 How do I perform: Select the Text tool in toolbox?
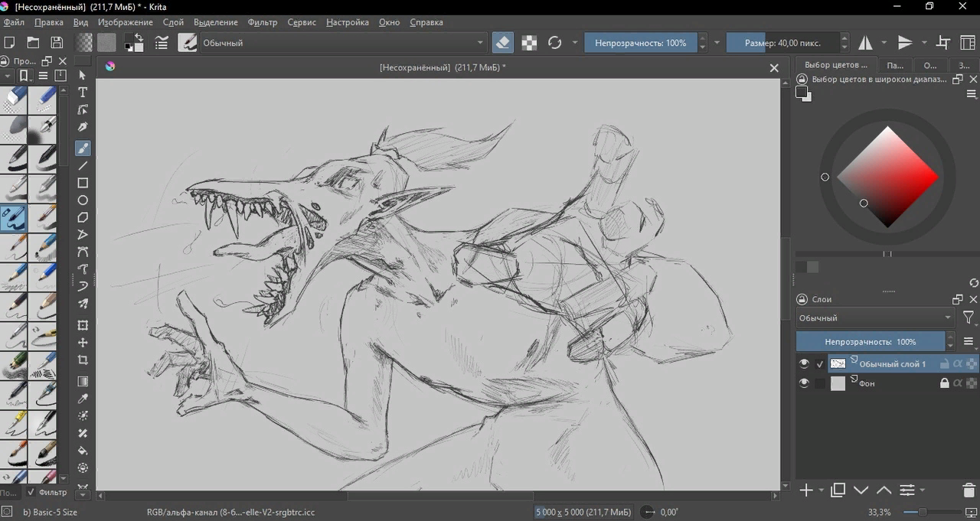pos(83,92)
